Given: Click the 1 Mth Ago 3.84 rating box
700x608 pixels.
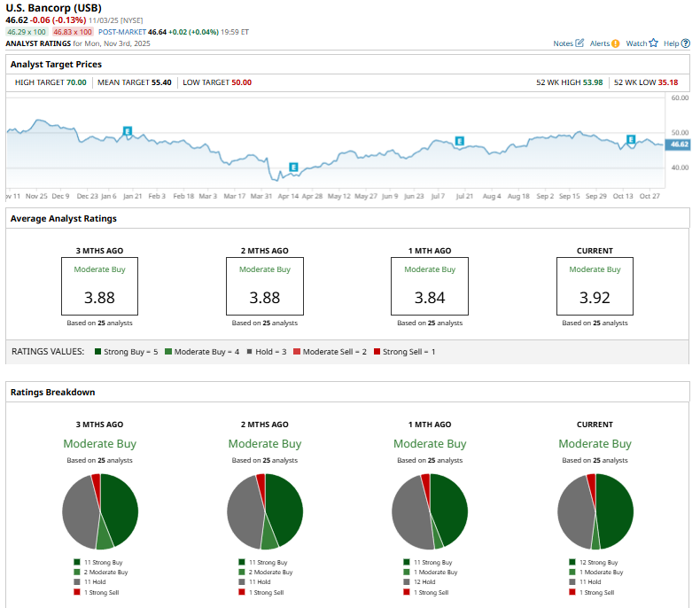Looking at the screenshot, I should [x=430, y=286].
